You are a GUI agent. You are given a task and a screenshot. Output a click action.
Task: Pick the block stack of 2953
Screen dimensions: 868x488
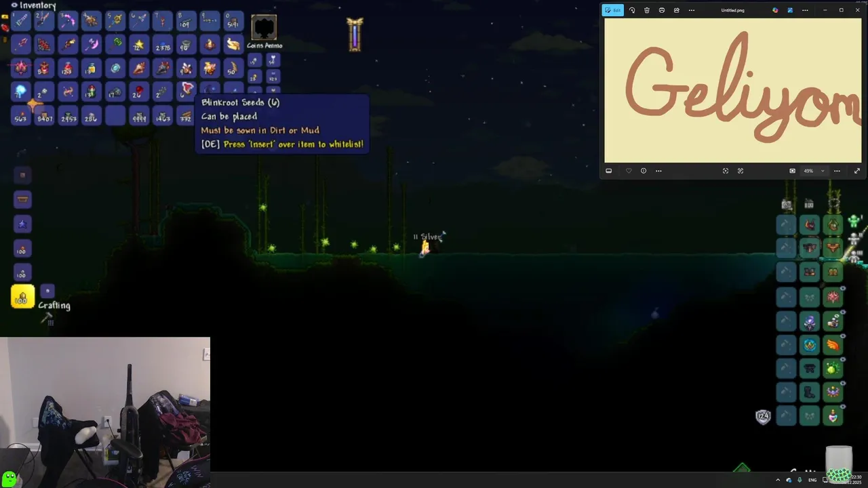68,115
